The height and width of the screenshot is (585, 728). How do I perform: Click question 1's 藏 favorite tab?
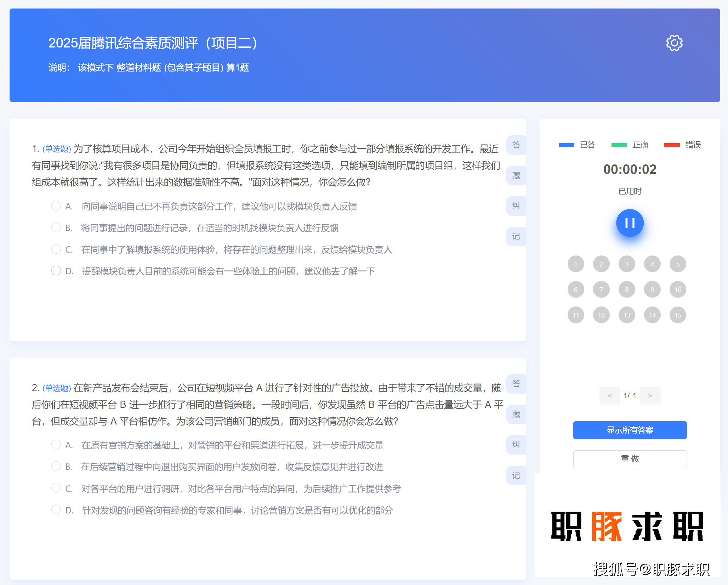tap(516, 175)
